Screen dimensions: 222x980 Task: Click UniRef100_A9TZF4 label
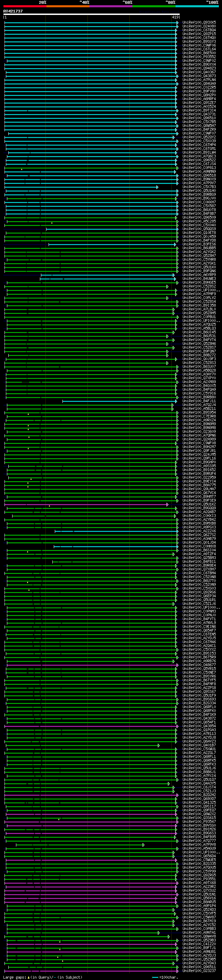199,554
